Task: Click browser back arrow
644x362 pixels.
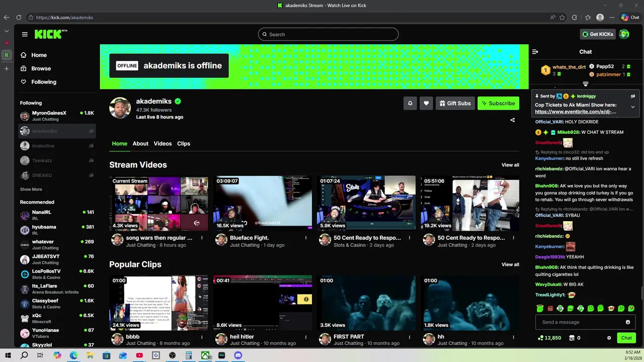Action: [7, 17]
